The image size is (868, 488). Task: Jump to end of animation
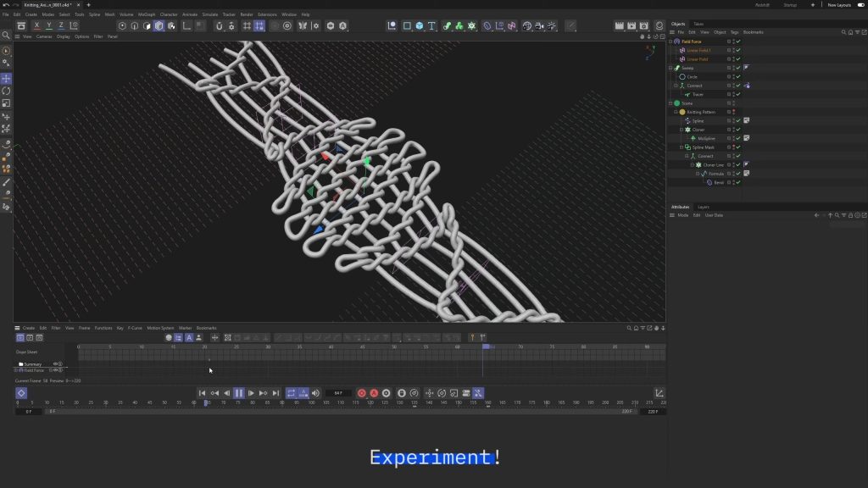click(x=275, y=393)
